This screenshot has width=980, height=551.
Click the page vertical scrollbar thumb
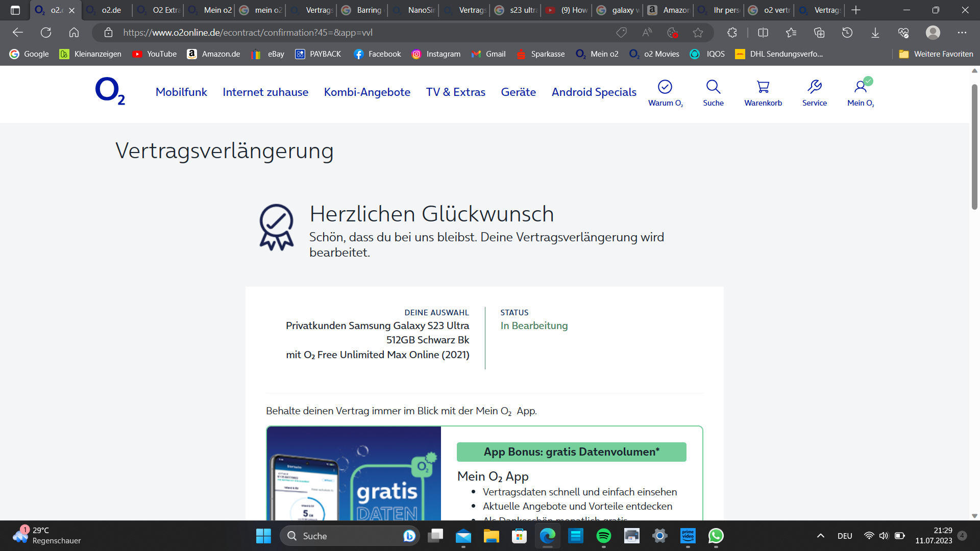[x=974, y=147]
